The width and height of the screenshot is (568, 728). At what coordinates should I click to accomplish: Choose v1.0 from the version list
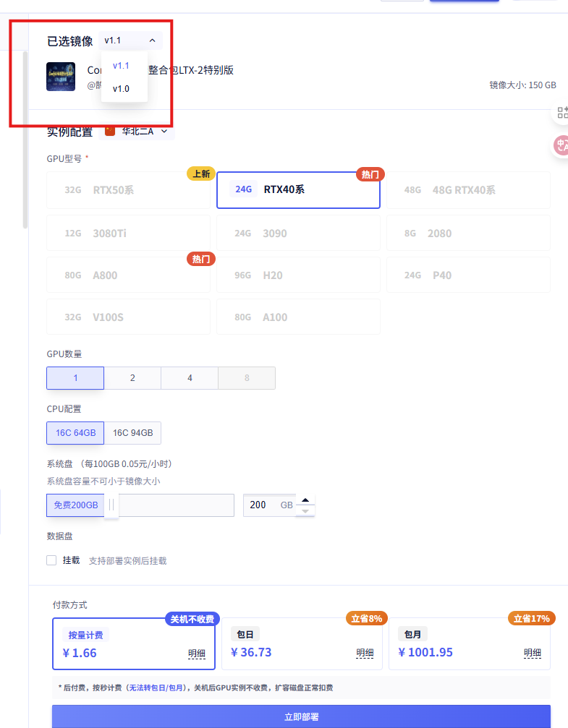click(121, 89)
